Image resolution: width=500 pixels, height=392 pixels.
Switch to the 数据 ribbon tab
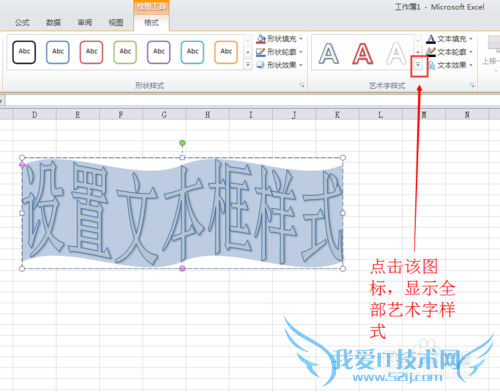[x=53, y=23]
